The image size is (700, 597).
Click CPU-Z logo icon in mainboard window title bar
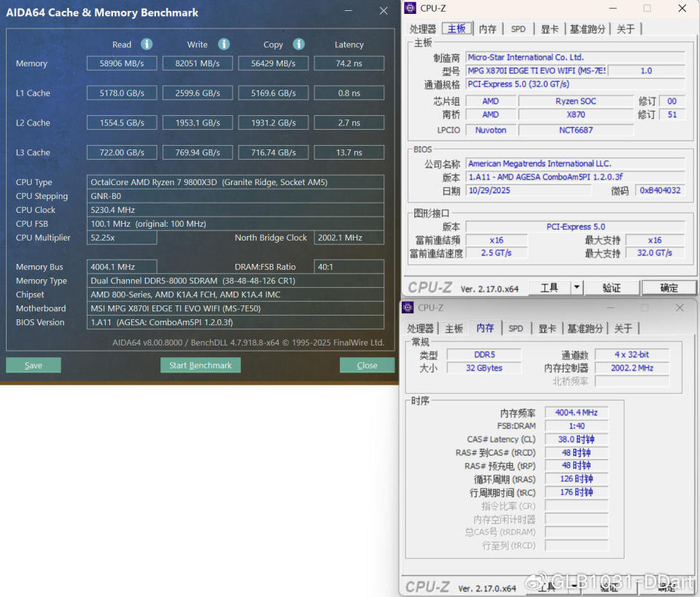(x=409, y=9)
